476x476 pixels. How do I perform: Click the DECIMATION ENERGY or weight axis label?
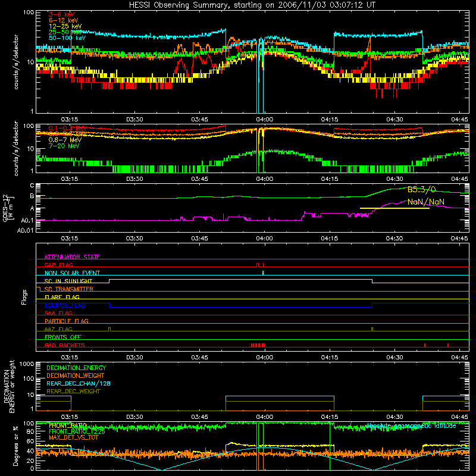(9, 386)
